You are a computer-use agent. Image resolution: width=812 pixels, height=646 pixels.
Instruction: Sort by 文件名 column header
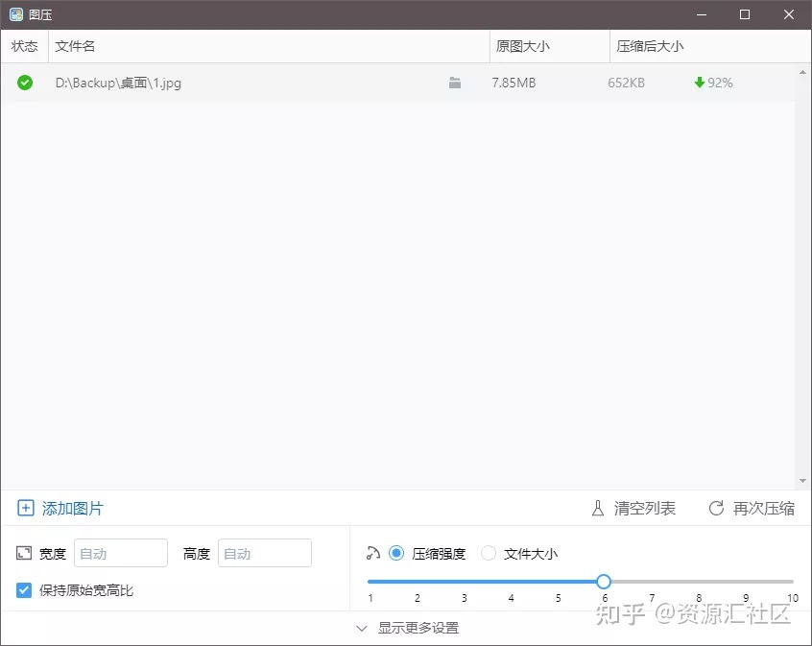tap(269, 46)
